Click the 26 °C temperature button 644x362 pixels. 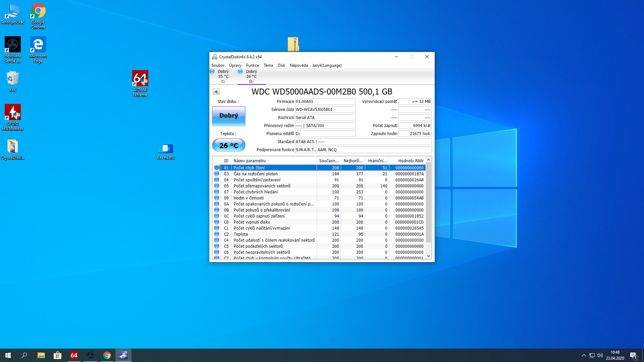(x=228, y=145)
